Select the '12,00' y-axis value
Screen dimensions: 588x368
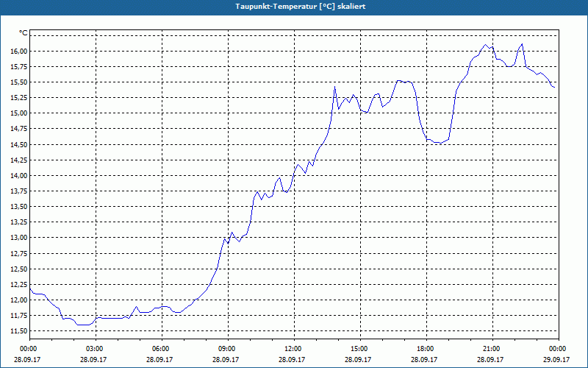coord(20,300)
